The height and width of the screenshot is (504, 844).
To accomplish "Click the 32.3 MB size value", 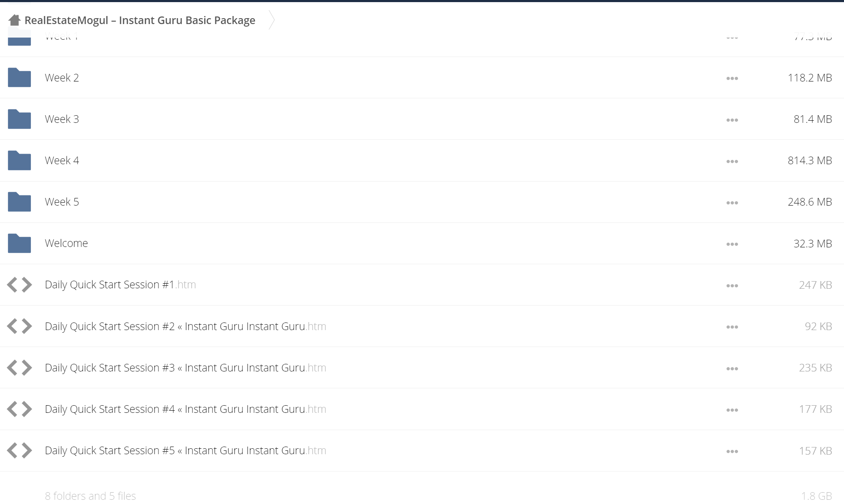I will pos(813,244).
